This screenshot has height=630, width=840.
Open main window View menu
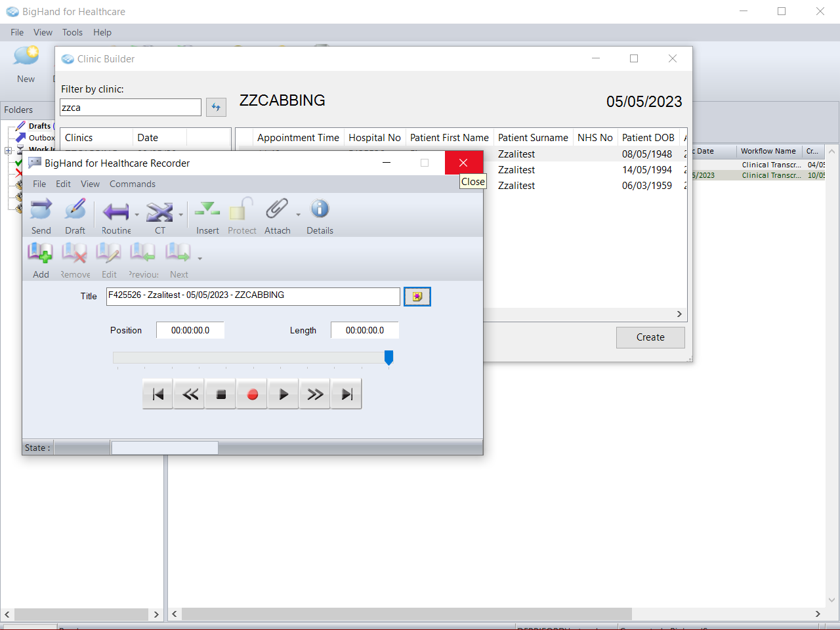pyautogui.click(x=43, y=32)
